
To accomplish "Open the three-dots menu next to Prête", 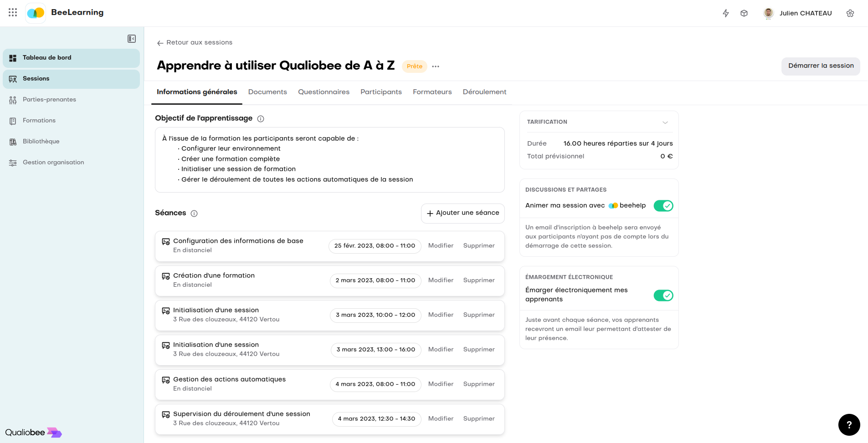I will [436, 66].
